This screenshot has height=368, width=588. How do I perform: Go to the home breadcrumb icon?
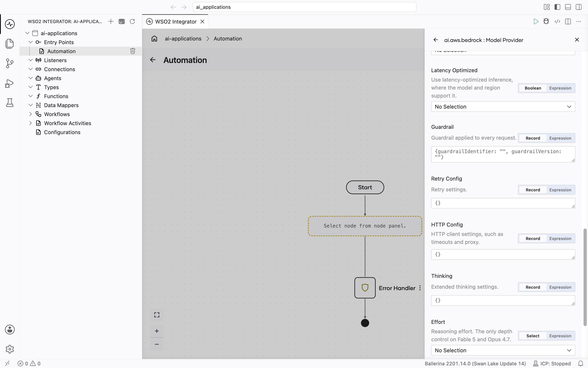point(154,39)
